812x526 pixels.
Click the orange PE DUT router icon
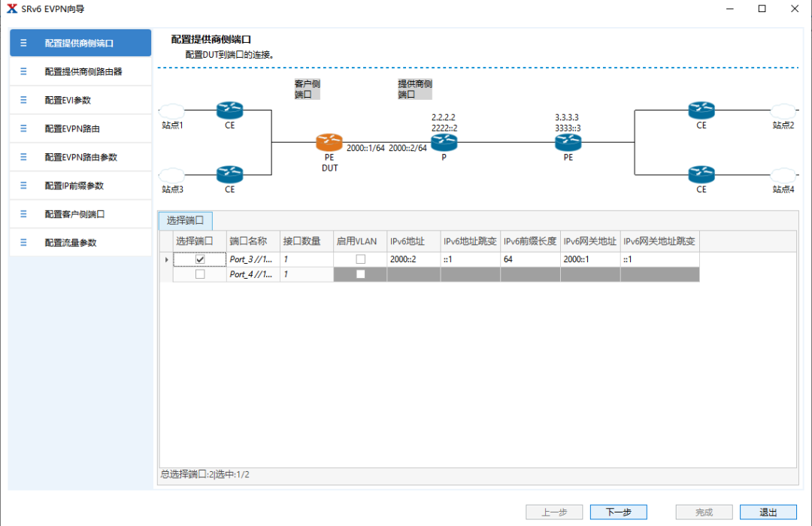pos(329,142)
